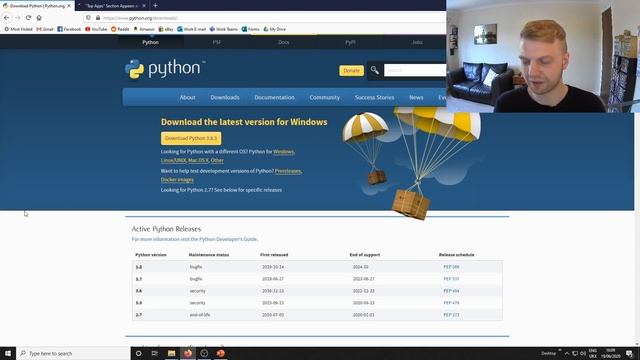The height and width of the screenshot is (360, 640).
Task: Open the Success Stories navigation menu
Action: pyautogui.click(x=374, y=98)
